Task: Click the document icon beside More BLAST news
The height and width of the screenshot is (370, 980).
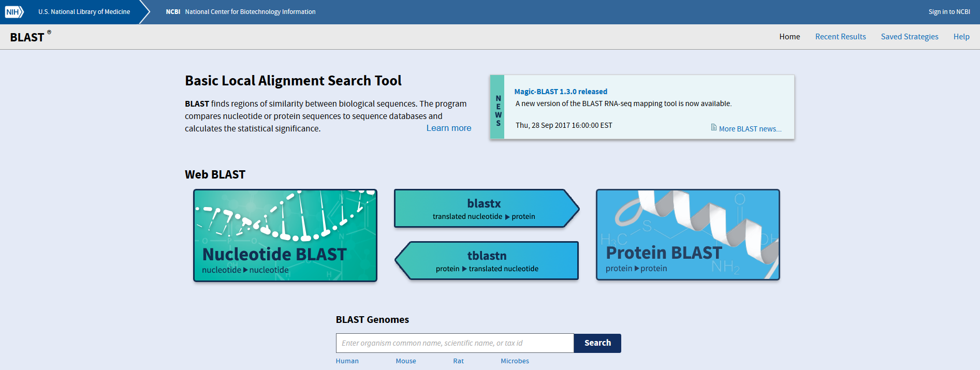Action: tap(714, 127)
